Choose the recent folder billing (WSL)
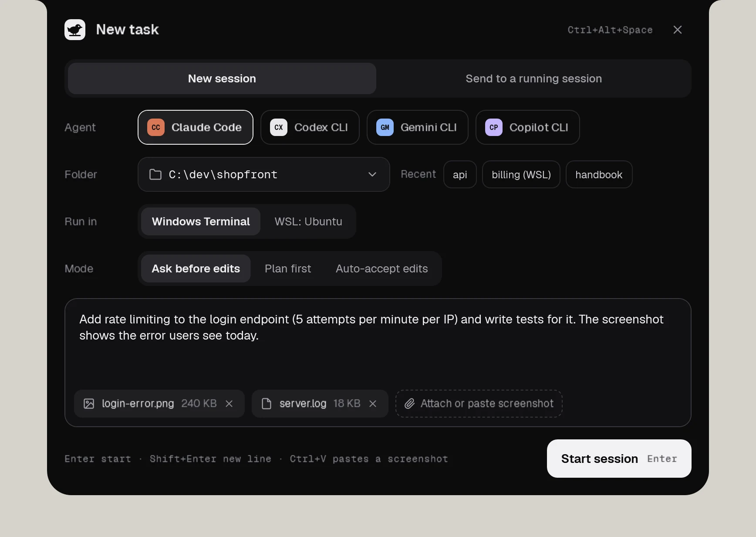 click(x=521, y=174)
